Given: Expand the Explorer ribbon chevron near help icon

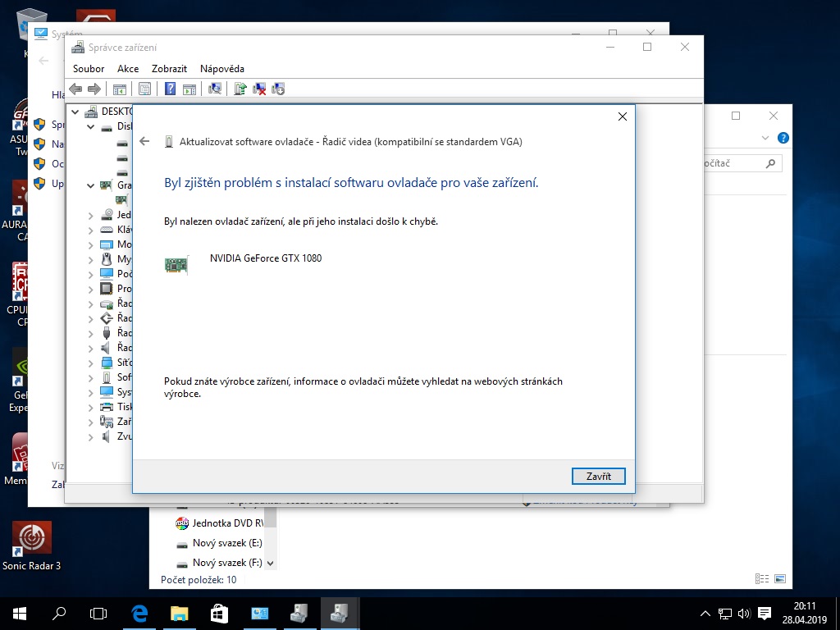Looking at the screenshot, I should coord(765,138).
